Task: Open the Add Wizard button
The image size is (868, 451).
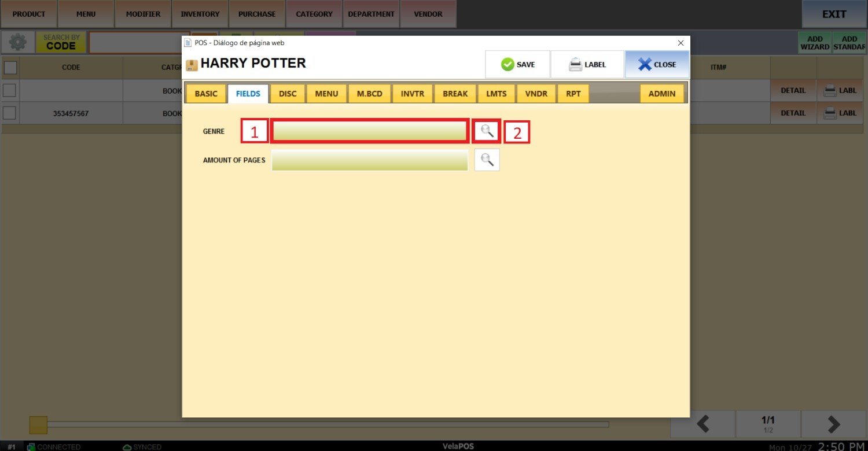Action: point(815,43)
